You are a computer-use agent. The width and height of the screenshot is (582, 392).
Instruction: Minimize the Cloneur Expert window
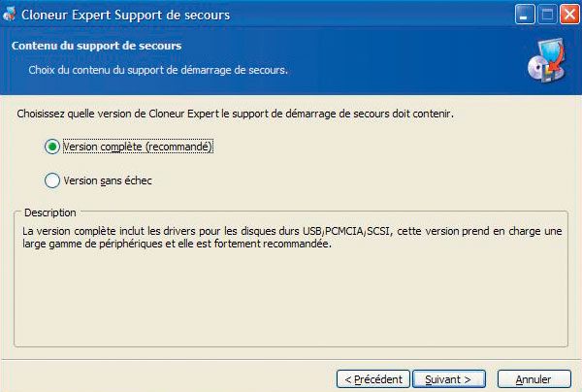pyautogui.click(x=525, y=15)
